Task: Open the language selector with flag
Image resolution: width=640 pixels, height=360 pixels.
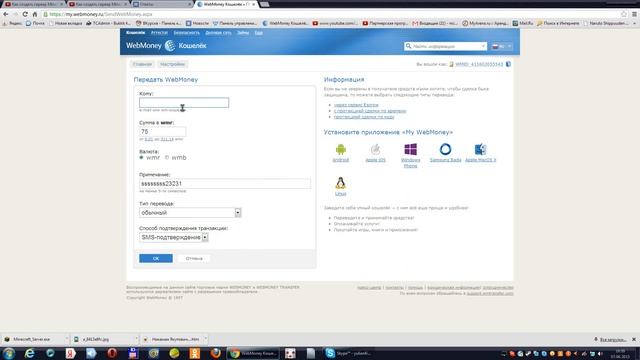Action: pyautogui.click(x=502, y=46)
